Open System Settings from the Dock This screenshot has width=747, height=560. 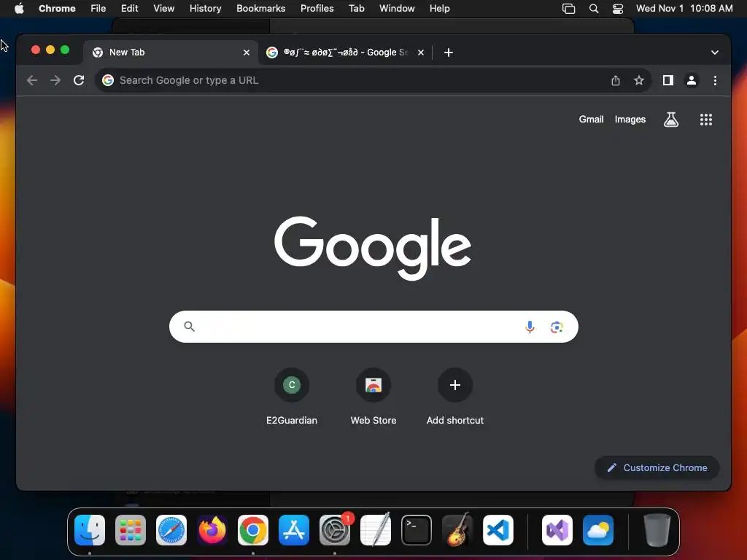point(335,530)
